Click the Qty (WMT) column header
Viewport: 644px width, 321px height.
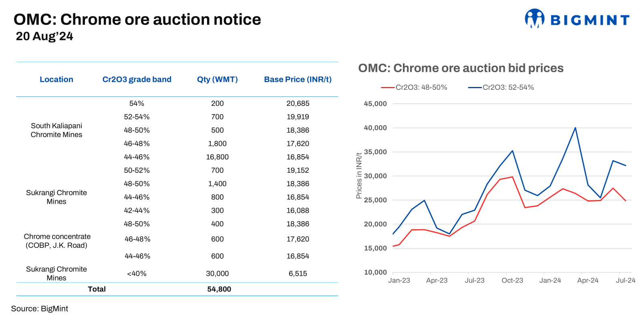point(217,79)
